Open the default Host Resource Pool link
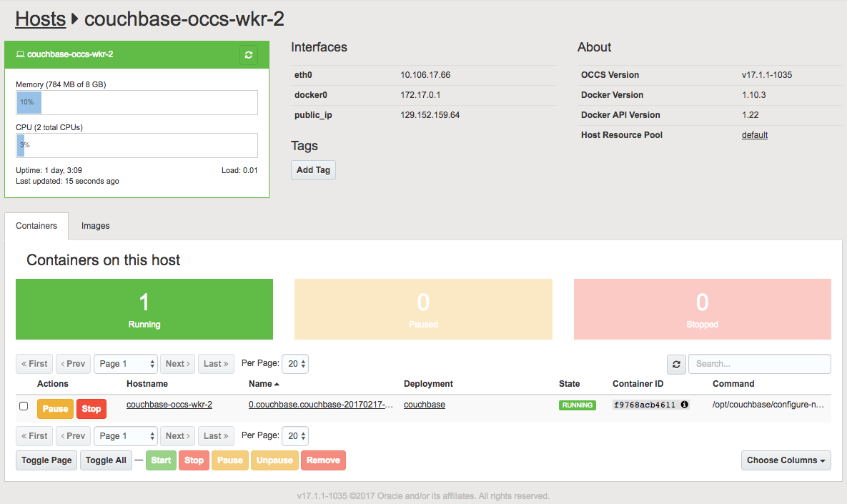847x504 pixels. pos(754,134)
